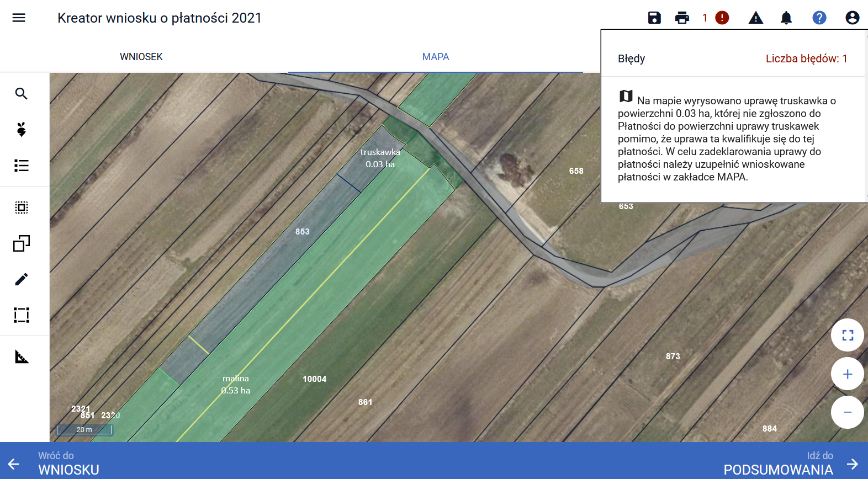Open the list view sidebar icon
Image resolution: width=868 pixels, height=479 pixels.
[x=22, y=166]
